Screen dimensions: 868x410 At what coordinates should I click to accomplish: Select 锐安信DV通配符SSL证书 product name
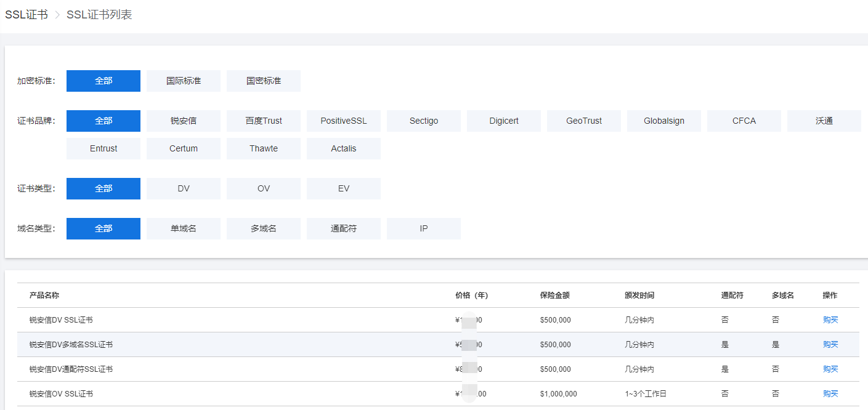(71, 369)
